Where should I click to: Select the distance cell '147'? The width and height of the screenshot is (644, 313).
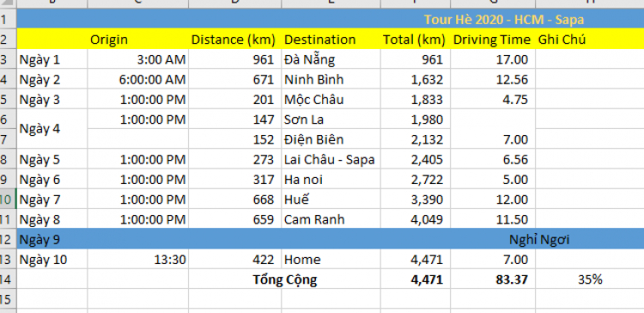235,120
